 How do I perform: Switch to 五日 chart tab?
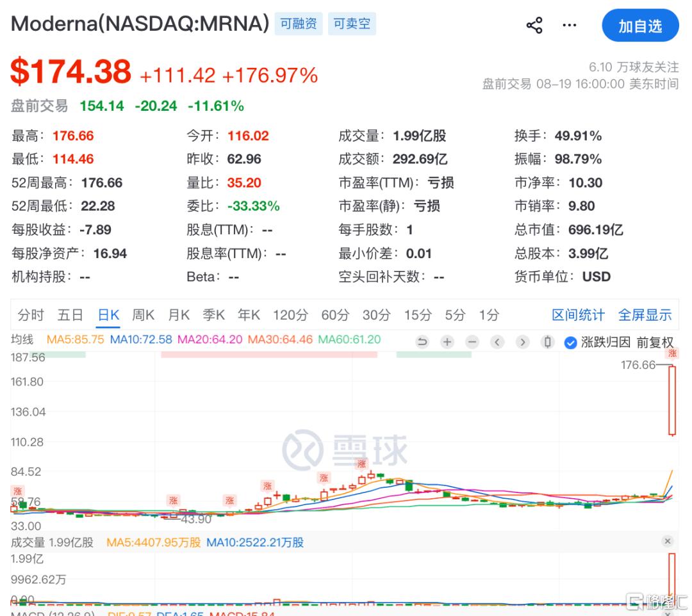pos(70,315)
